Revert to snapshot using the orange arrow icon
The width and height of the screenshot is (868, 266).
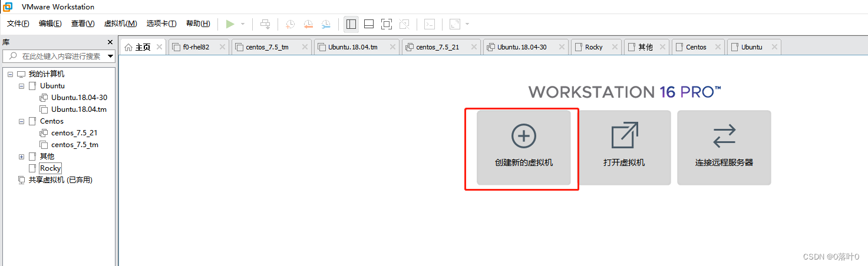click(x=308, y=24)
